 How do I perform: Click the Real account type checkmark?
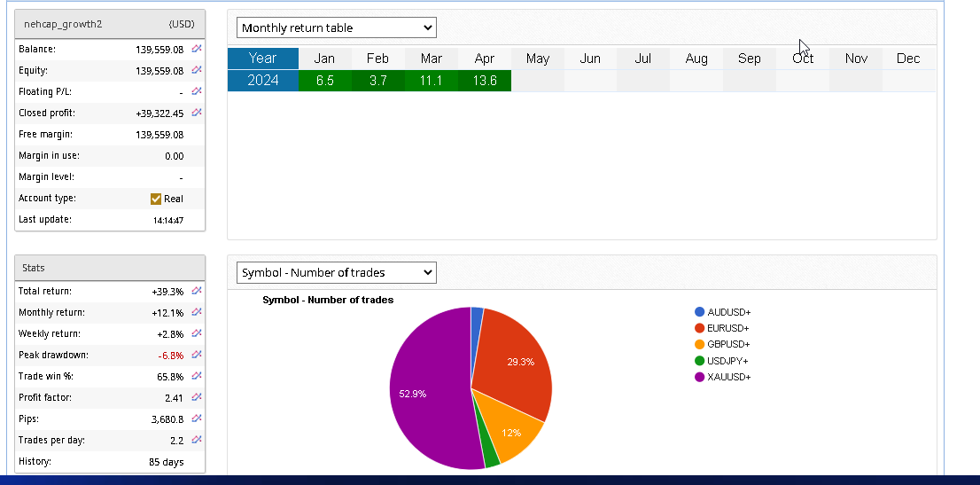156,199
